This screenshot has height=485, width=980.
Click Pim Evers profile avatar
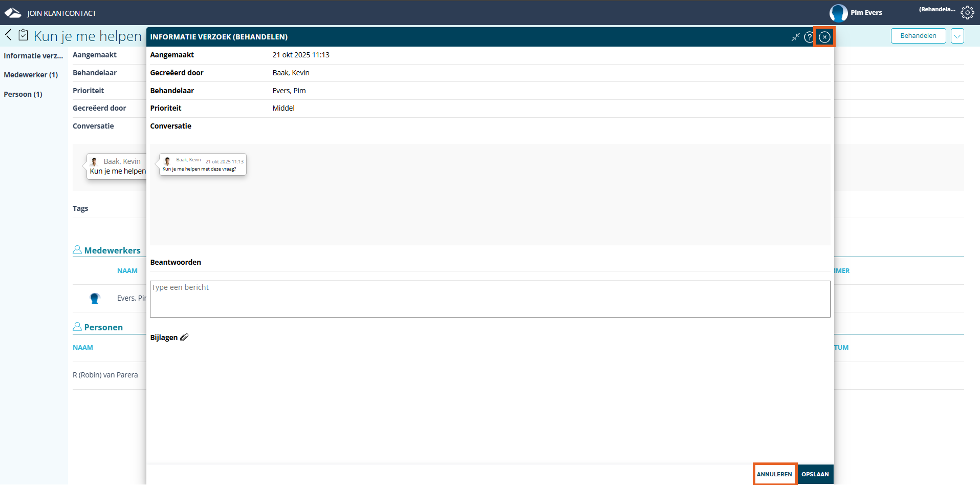tap(838, 13)
